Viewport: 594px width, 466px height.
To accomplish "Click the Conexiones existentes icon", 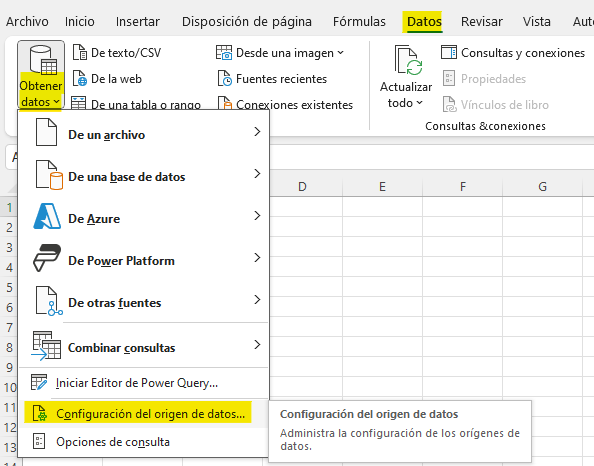I will pyautogui.click(x=225, y=103).
